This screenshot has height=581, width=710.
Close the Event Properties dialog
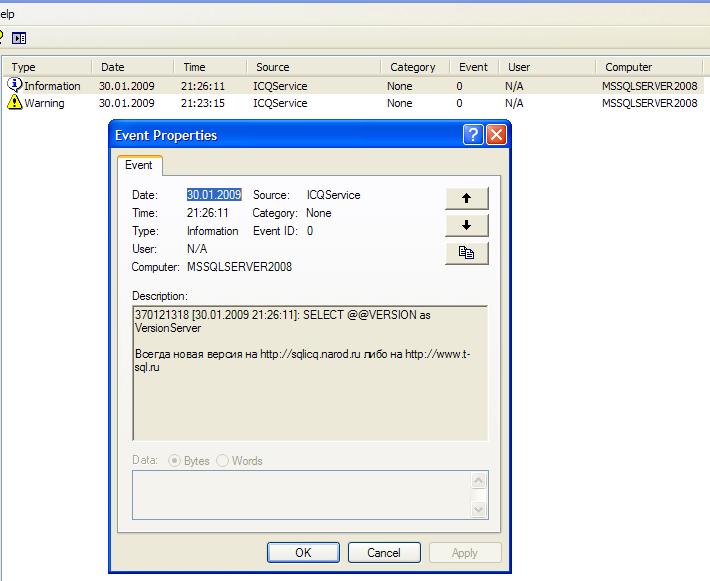496,135
